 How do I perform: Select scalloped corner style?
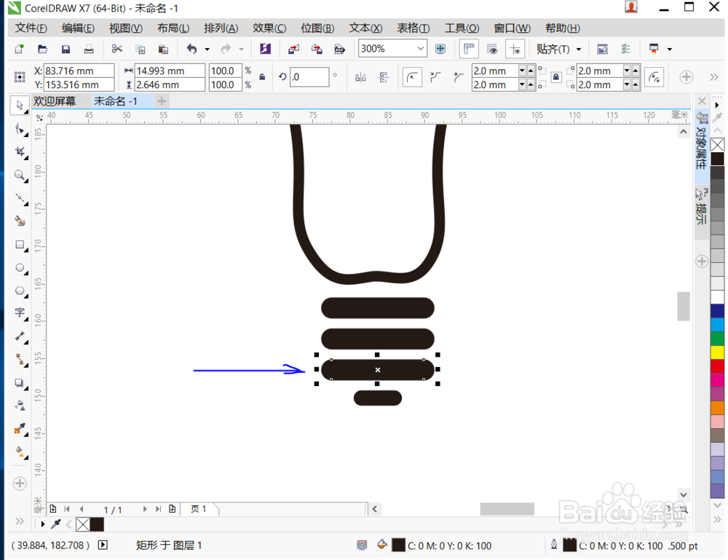[x=435, y=77]
